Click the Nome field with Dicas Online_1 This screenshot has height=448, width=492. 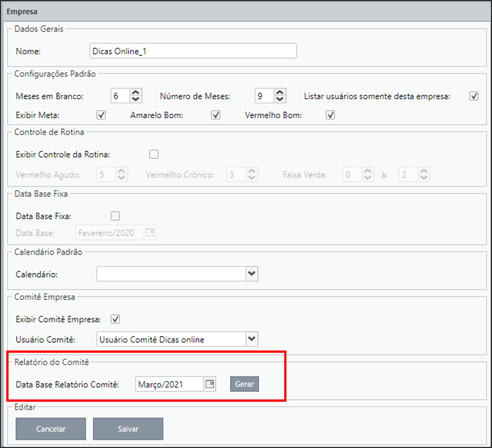[x=193, y=51]
